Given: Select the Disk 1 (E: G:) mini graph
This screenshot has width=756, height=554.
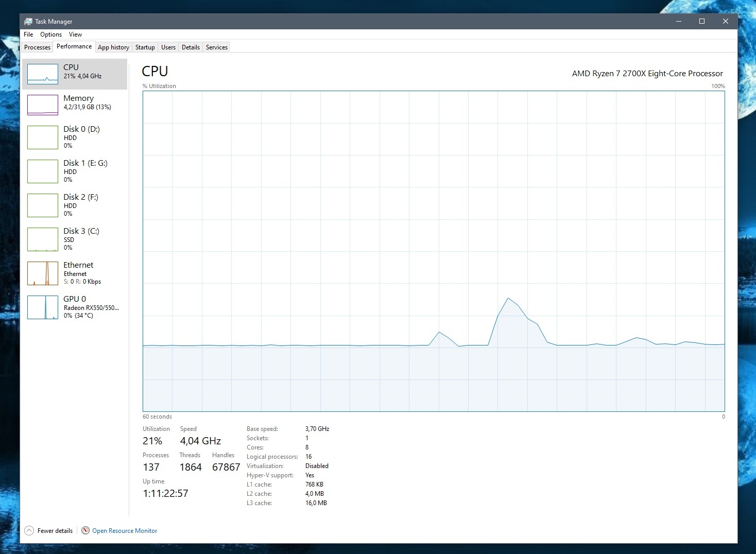Looking at the screenshot, I should tap(43, 171).
